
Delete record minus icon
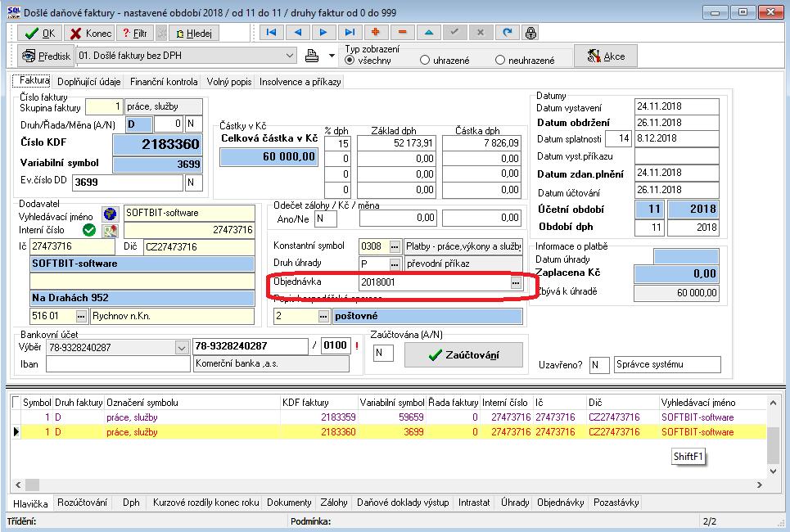pyautogui.click(x=402, y=33)
